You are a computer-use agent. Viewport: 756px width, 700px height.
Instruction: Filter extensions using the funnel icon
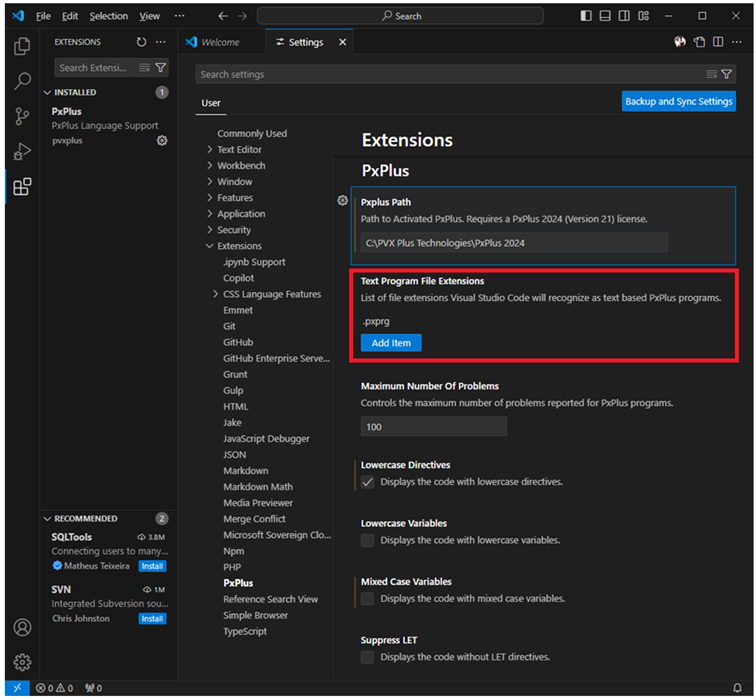[x=160, y=68]
